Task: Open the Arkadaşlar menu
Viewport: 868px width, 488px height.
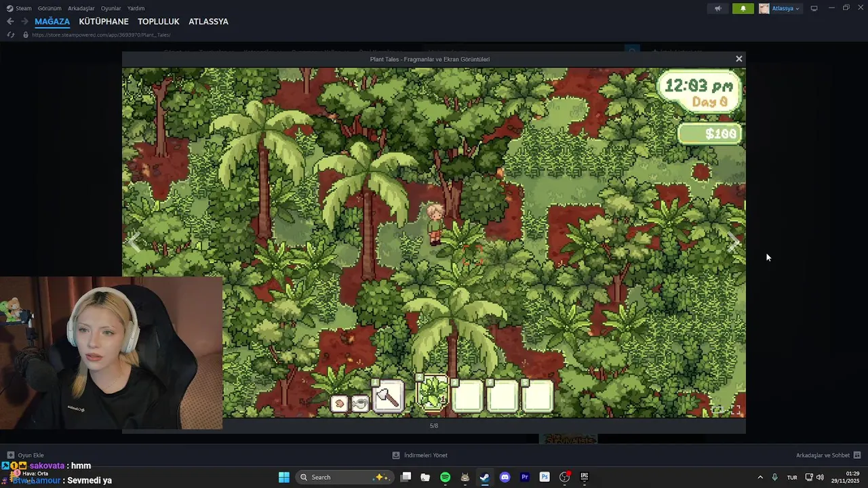Action: coord(81,8)
